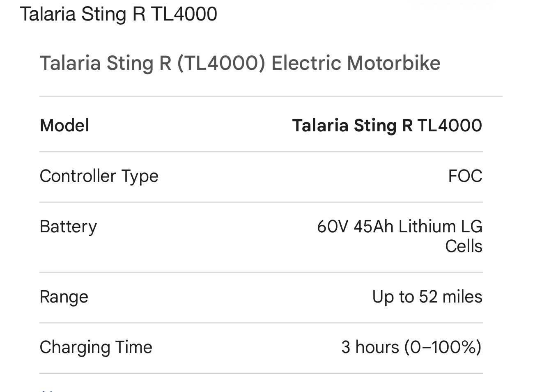Click the (TL4000) text in card heading
The image size is (542, 392).
(x=221, y=64)
